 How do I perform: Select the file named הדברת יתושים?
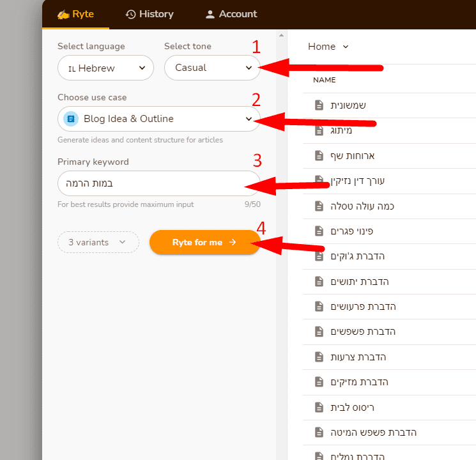point(360,282)
